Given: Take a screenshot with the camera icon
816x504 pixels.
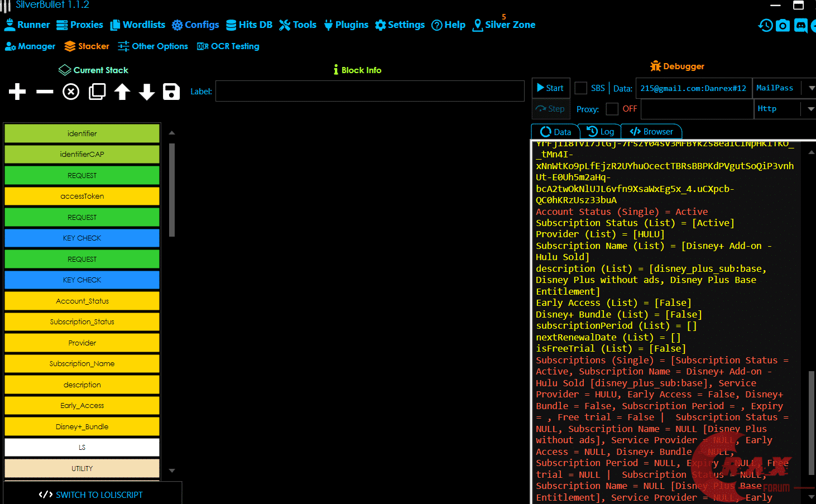Looking at the screenshot, I should pyautogui.click(x=783, y=26).
